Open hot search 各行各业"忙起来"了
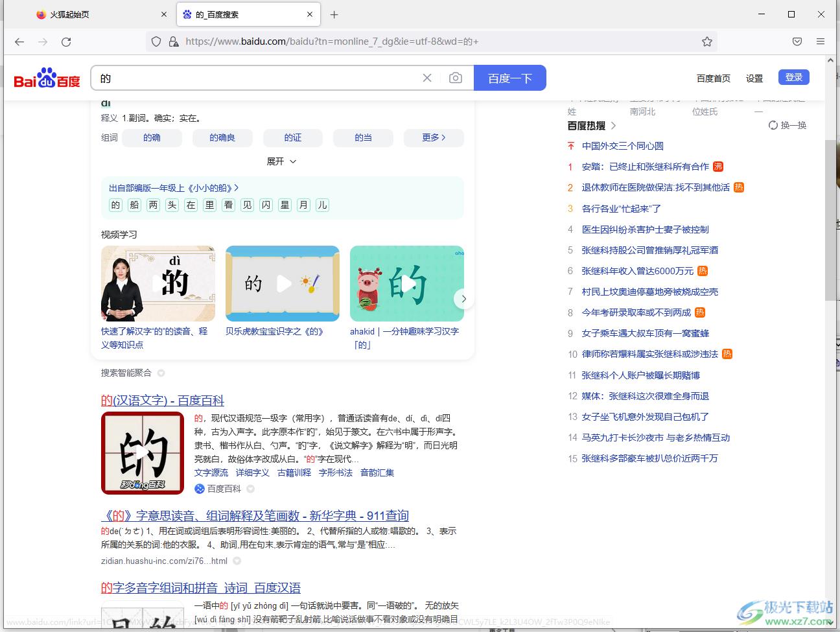 click(x=622, y=209)
